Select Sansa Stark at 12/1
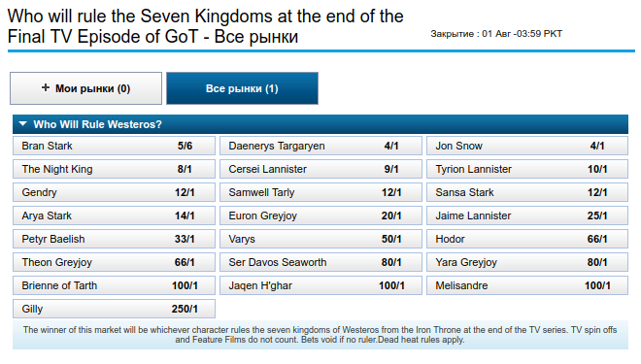This screenshot has height=364, width=641. coord(527,192)
